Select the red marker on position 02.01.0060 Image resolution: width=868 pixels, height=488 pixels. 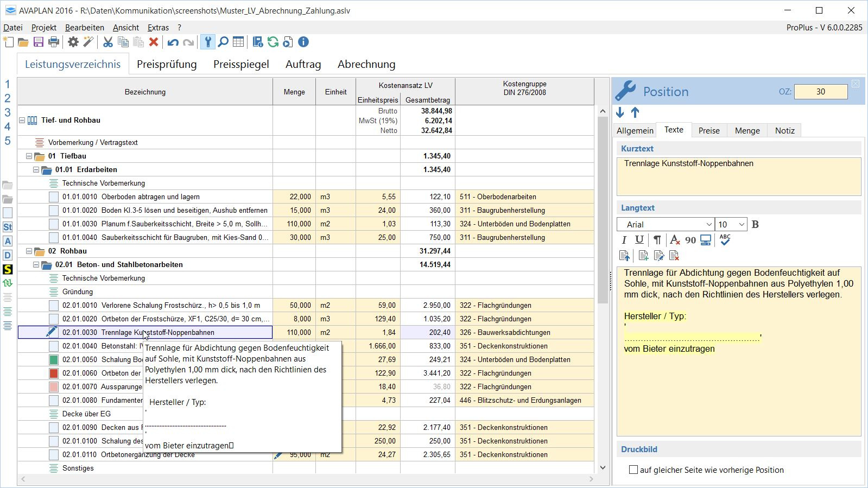point(54,373)
